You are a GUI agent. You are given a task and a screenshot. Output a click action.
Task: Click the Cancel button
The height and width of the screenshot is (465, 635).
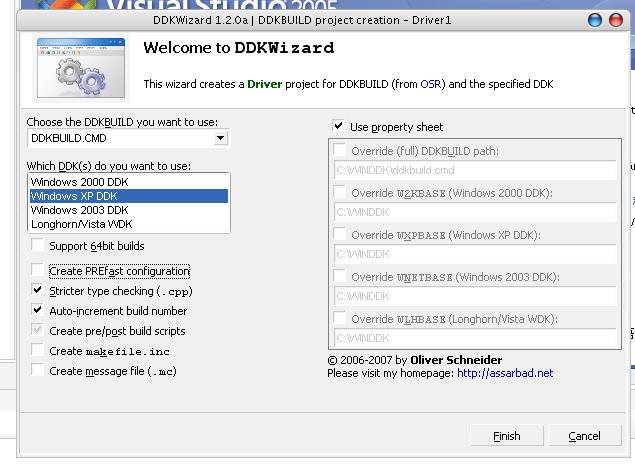tap(584, 436)
